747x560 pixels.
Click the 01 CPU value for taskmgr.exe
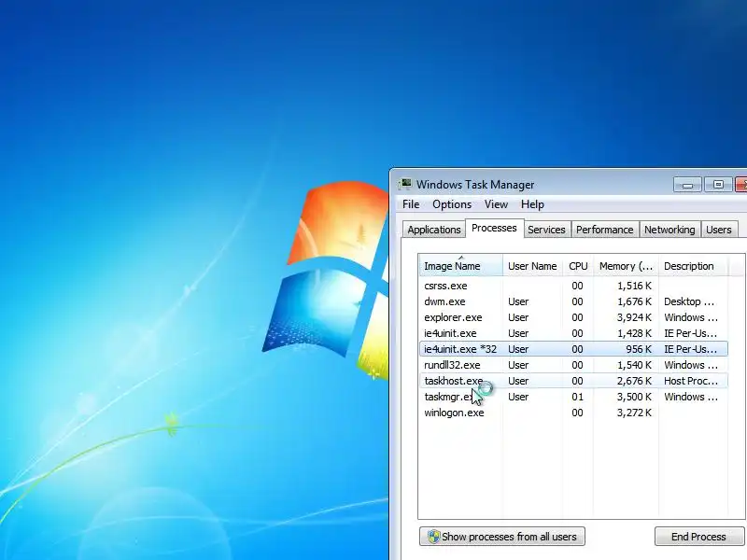tap(577, 397)
